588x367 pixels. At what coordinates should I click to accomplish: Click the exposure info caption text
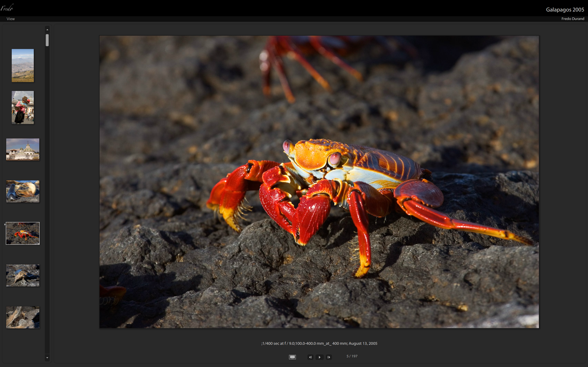pos(319,343)
